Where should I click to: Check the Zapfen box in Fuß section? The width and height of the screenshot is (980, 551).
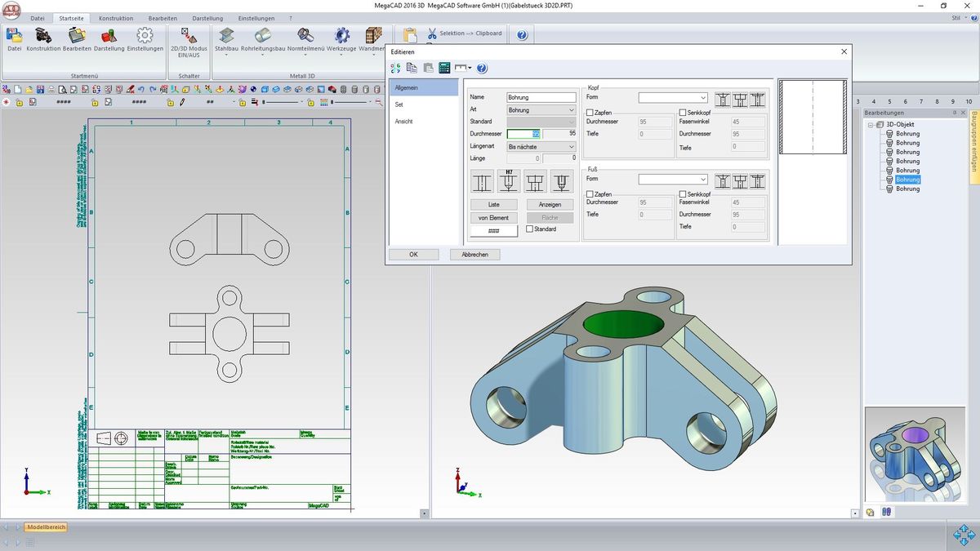point(590,194)
